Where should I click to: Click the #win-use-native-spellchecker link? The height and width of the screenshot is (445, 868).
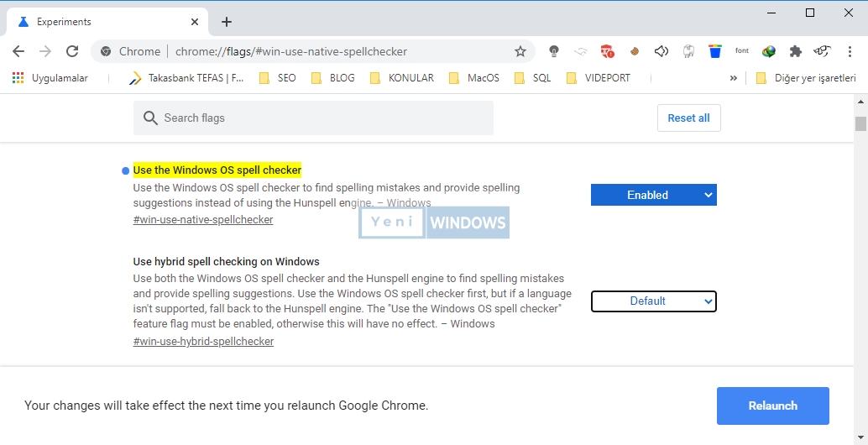coord(203,220)
